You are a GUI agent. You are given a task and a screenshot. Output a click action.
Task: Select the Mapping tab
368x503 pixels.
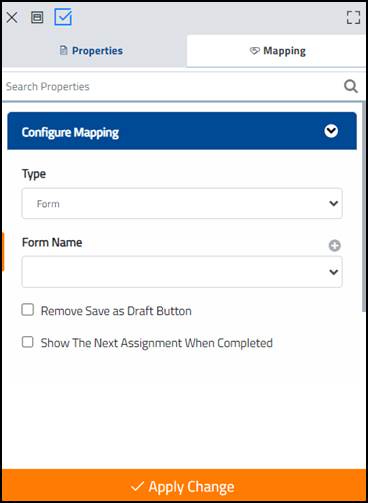pyautogui.click(x=276, y=51)
